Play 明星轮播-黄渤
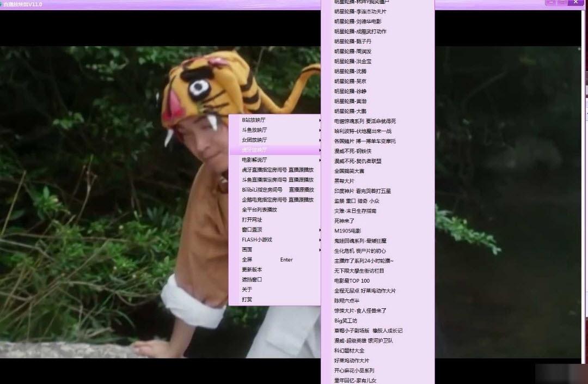This screenshot has height=384, width=588. 378,101
